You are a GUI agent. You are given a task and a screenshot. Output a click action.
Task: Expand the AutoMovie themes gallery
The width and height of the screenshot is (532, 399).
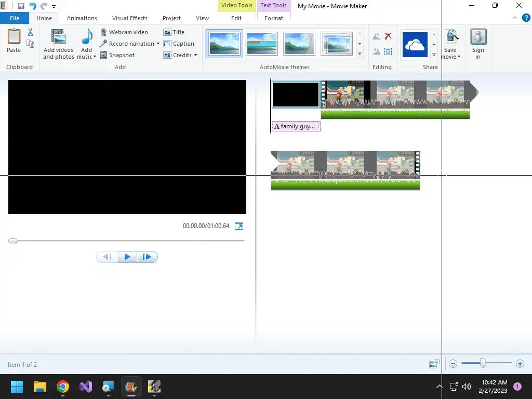point(360,54)
